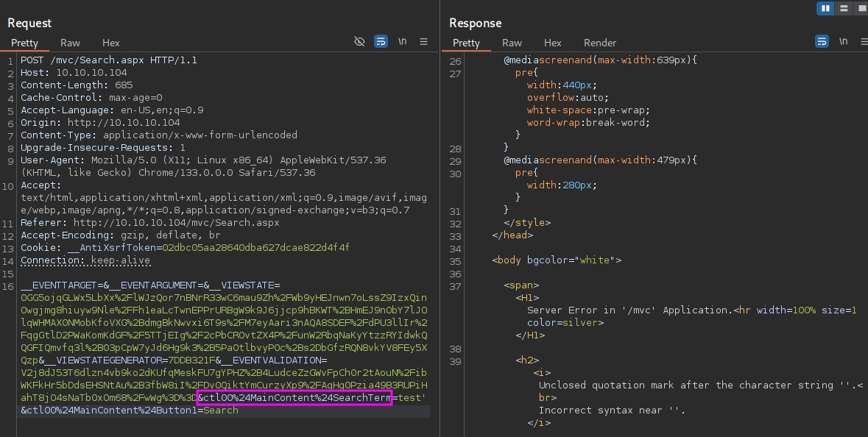The width and height of the screenshot is (868, 437).
Task: Click the color=silver> attribute line
Action: tap(565, 322)
